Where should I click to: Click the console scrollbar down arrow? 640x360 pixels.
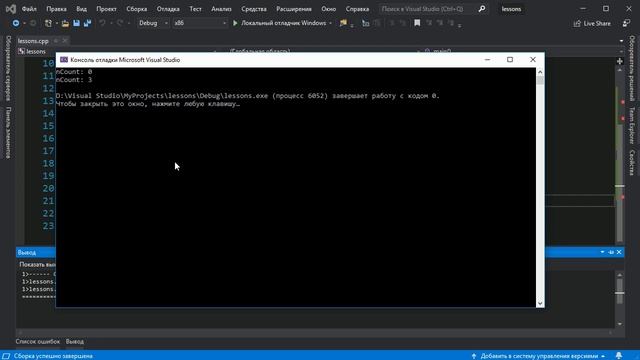(x=540, y=303)
